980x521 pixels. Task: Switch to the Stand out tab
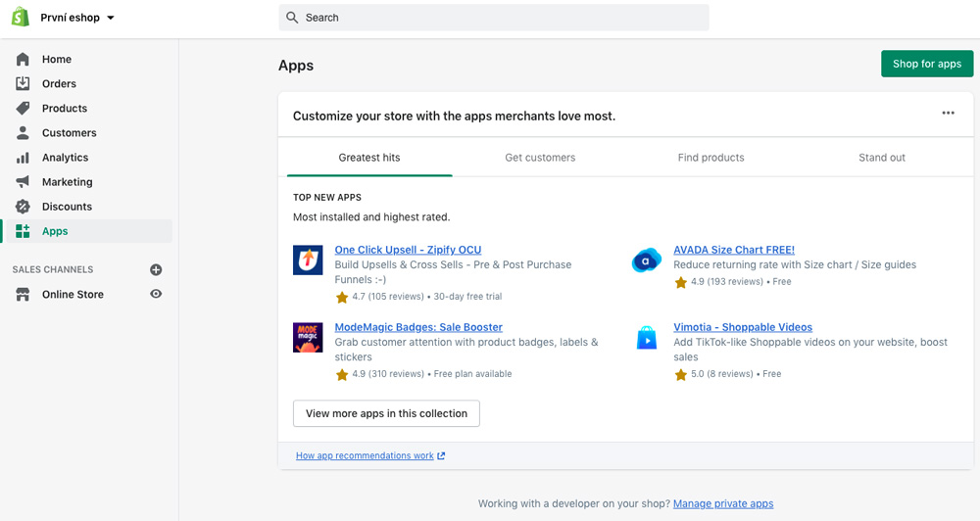(x=881, y=158)
